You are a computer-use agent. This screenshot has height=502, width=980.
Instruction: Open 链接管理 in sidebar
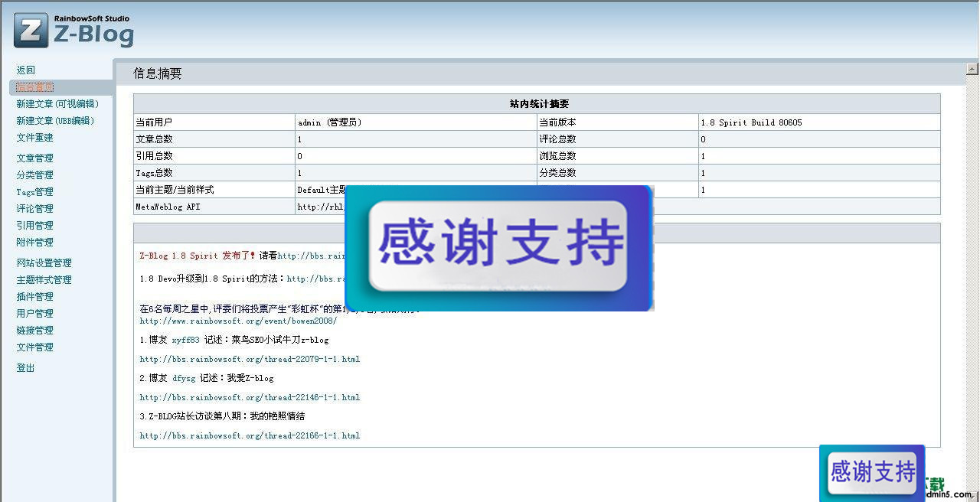point(35,331)
